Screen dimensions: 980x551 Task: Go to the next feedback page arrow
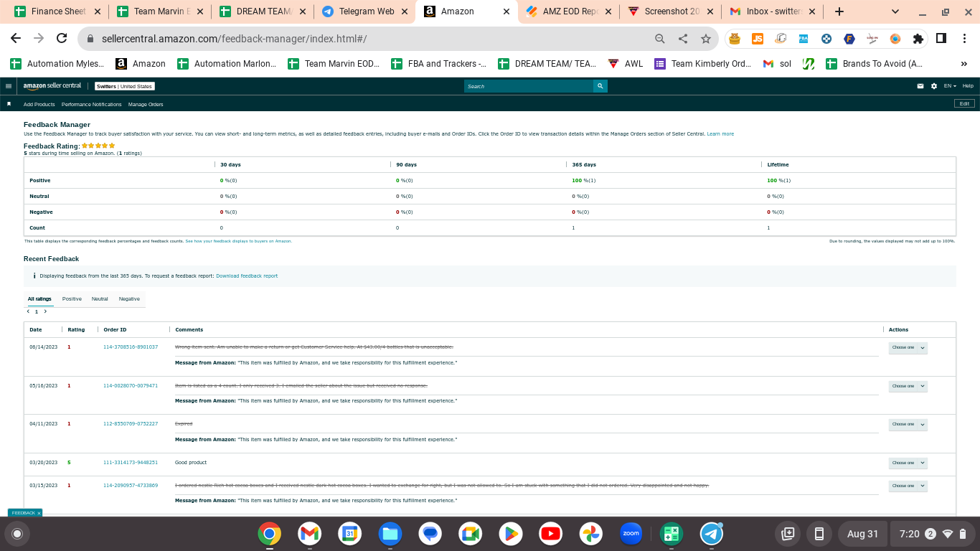coord(45,311)
